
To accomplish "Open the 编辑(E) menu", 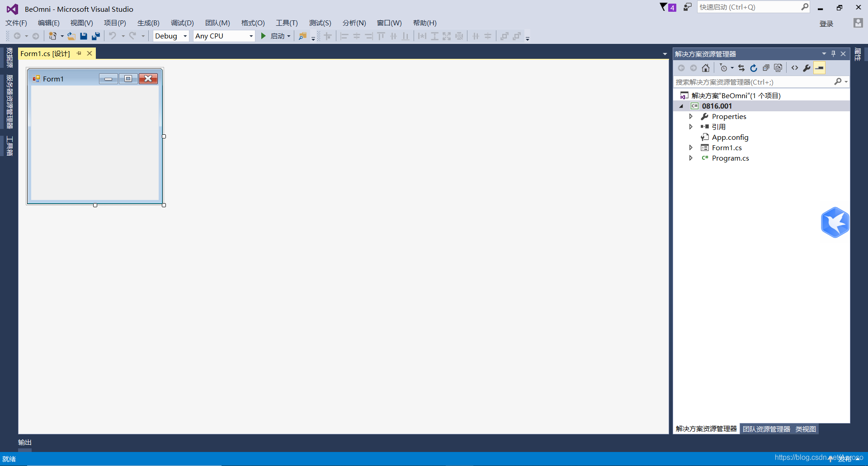I will coord(49,23).
